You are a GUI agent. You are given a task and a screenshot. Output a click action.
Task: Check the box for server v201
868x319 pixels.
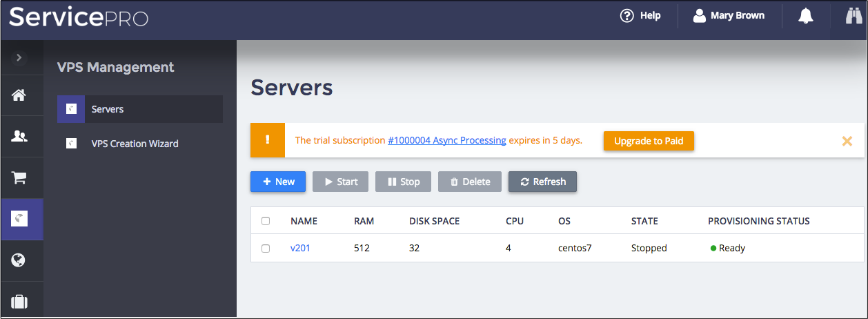pos(266,249)
